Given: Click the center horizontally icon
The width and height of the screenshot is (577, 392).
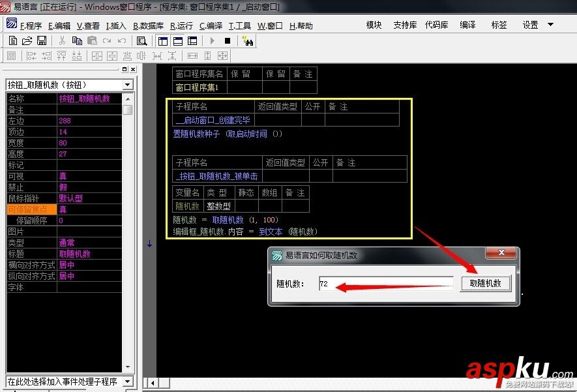Looking at the screenshot, I should point(96,56).
